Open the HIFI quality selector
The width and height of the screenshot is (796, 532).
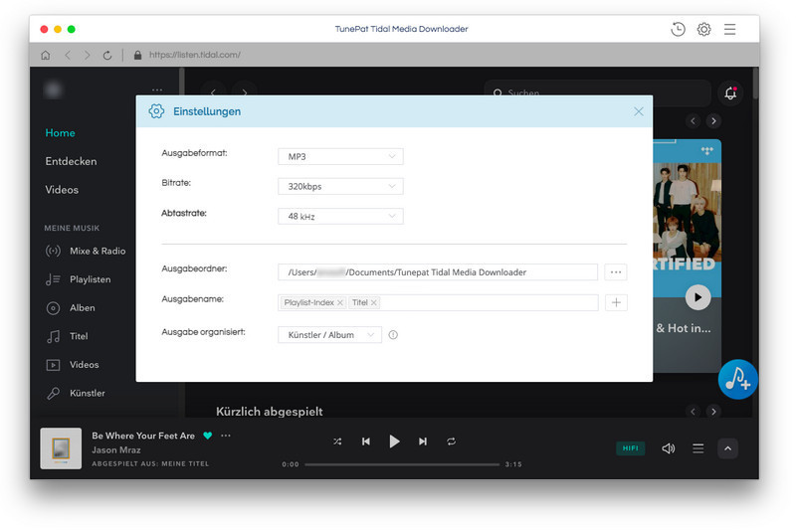coord(631,448)
